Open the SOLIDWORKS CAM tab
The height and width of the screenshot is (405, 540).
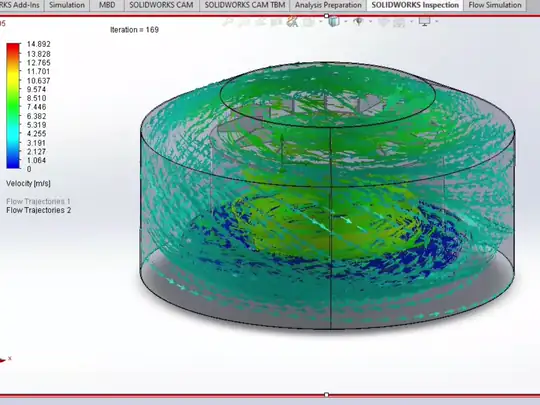162,5
